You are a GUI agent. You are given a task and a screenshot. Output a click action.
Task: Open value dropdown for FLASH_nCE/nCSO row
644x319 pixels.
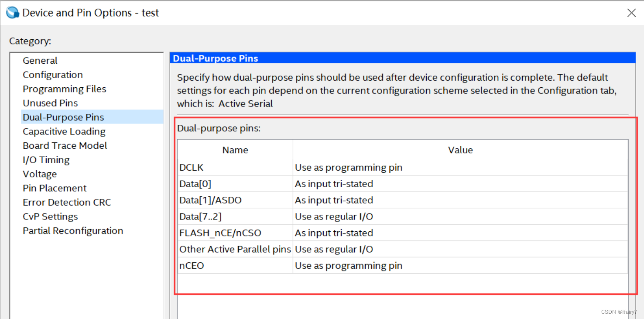point(460,233)
